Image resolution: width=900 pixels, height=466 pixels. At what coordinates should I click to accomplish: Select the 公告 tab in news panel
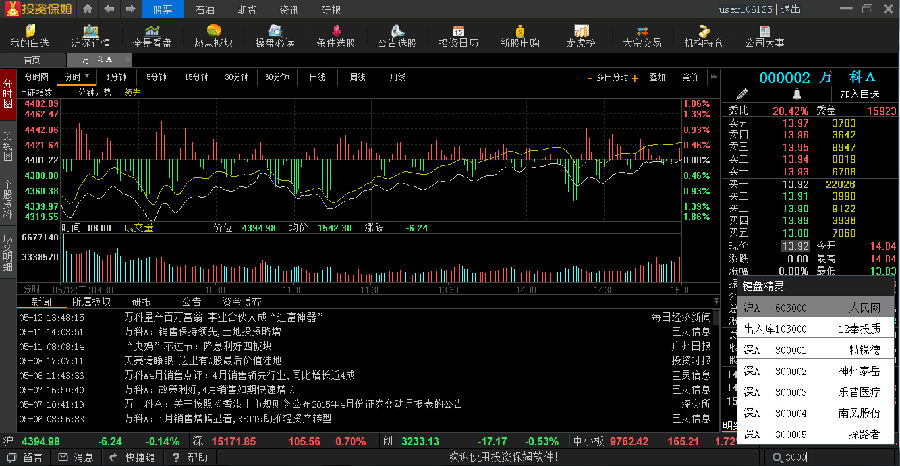[191, 301]
